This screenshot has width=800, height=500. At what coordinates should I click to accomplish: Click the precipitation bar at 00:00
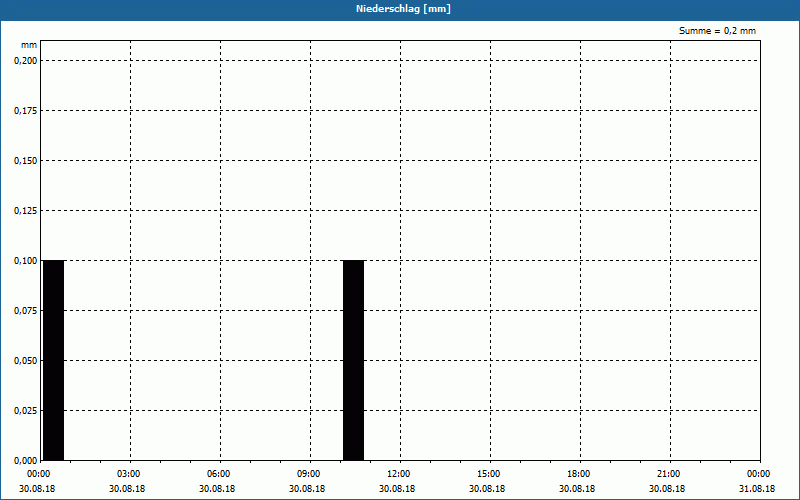pos(54,360)
